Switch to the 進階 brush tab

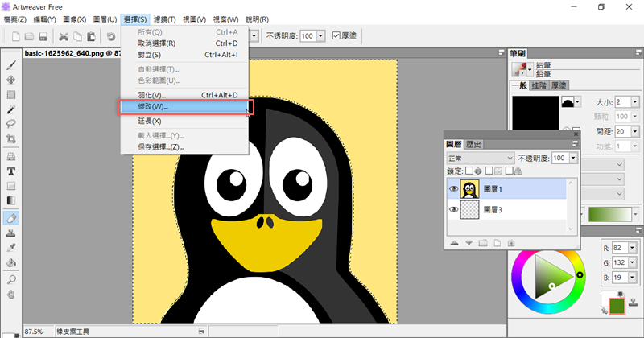tap(540, 84)
